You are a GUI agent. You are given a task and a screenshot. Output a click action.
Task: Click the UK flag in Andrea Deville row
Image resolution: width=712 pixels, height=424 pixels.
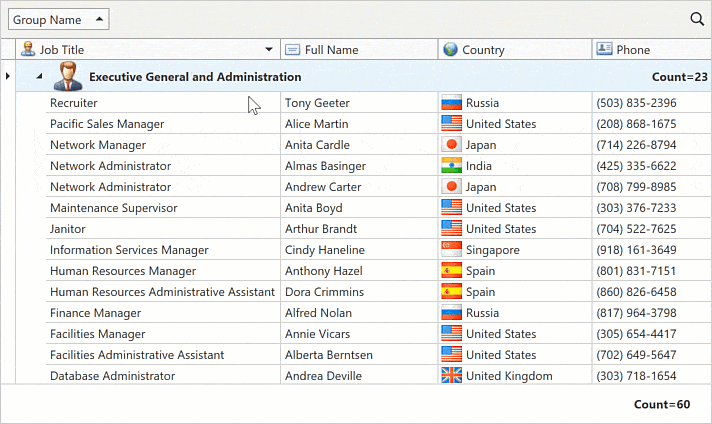pyautogui.click(x=451, y=375)
